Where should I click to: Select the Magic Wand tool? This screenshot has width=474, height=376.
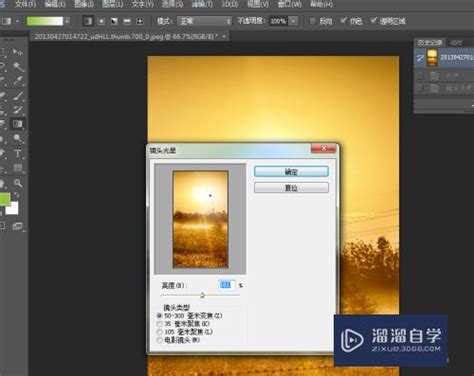18,66
